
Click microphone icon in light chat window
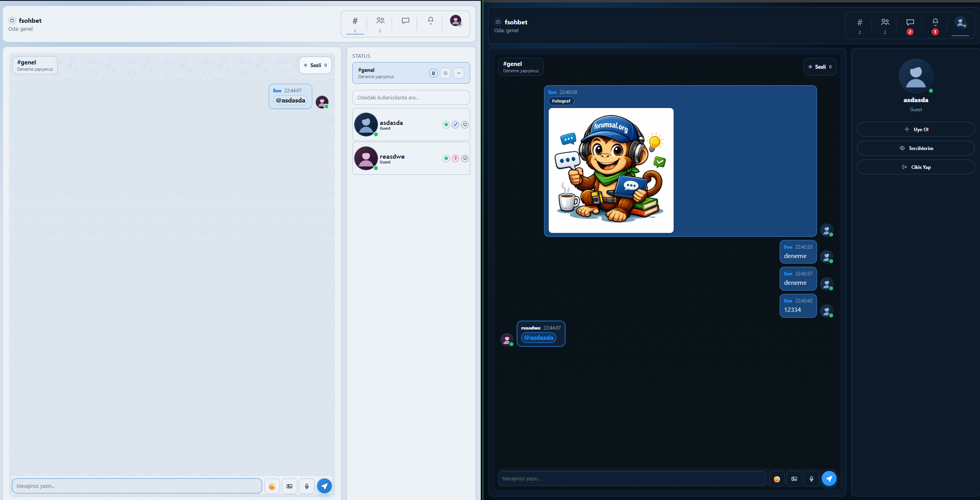pos(306,486)
